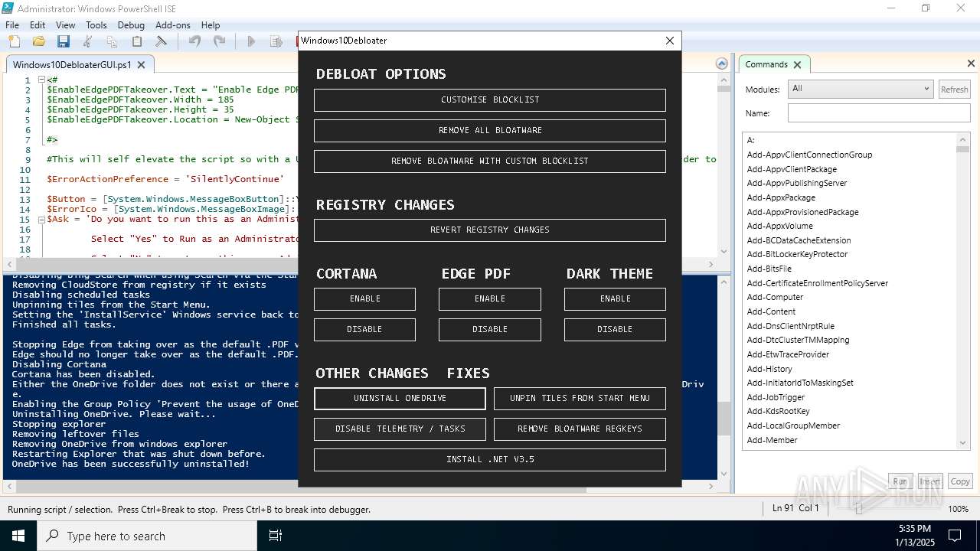This screenshot has height=551, width=980.
Task: Click the taskbar search box
Action: point(149,536)
